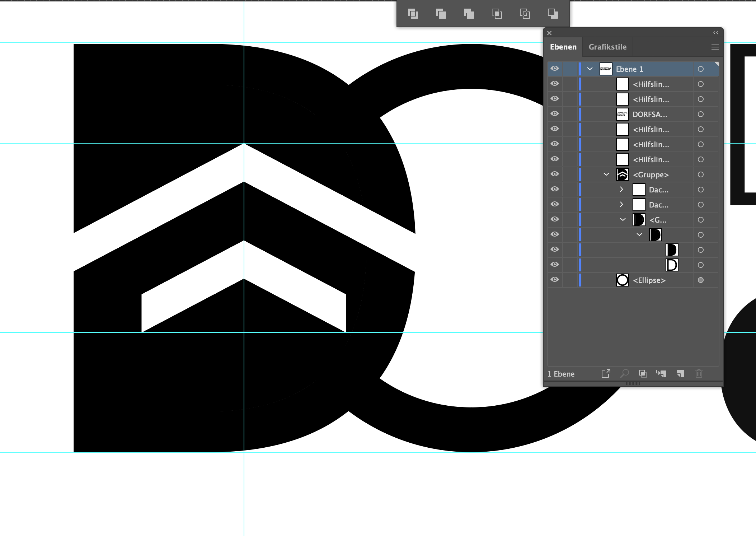Toggle visibility of the DORFSA layer

[x=555, y=114]
